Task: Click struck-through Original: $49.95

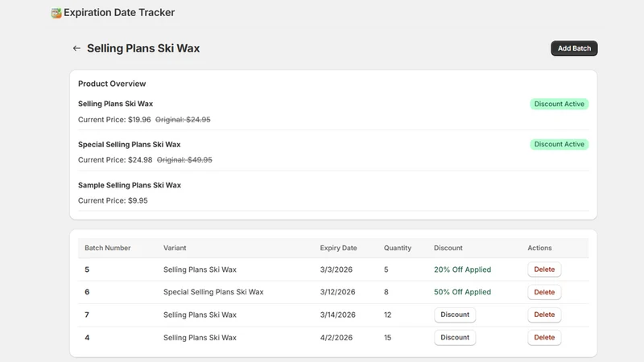Action: click(184, 160)
